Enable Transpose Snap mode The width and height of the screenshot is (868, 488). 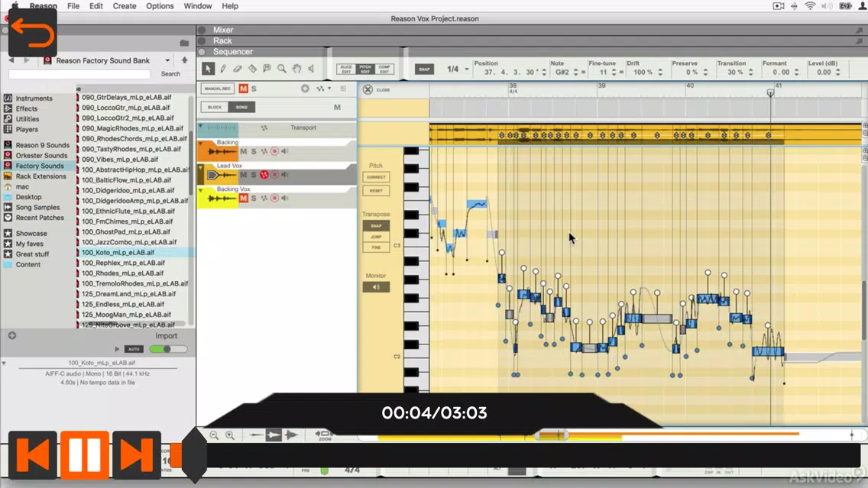tap(376, 226)
